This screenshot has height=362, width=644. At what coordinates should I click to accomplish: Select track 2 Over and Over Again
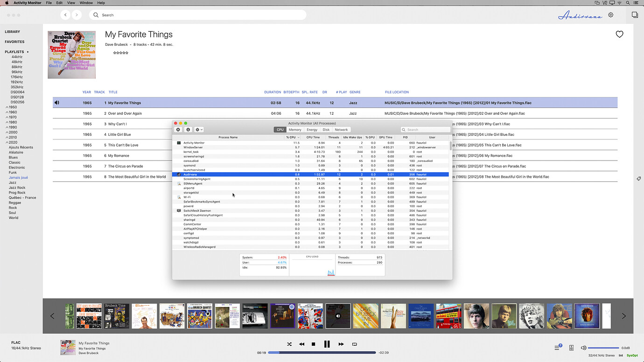tap(335, 113)
